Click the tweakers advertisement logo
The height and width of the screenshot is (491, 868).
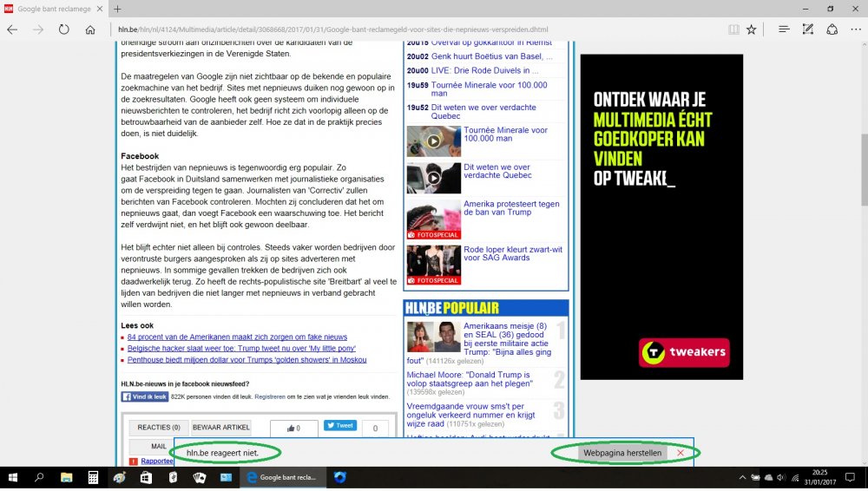click(684, 352)
